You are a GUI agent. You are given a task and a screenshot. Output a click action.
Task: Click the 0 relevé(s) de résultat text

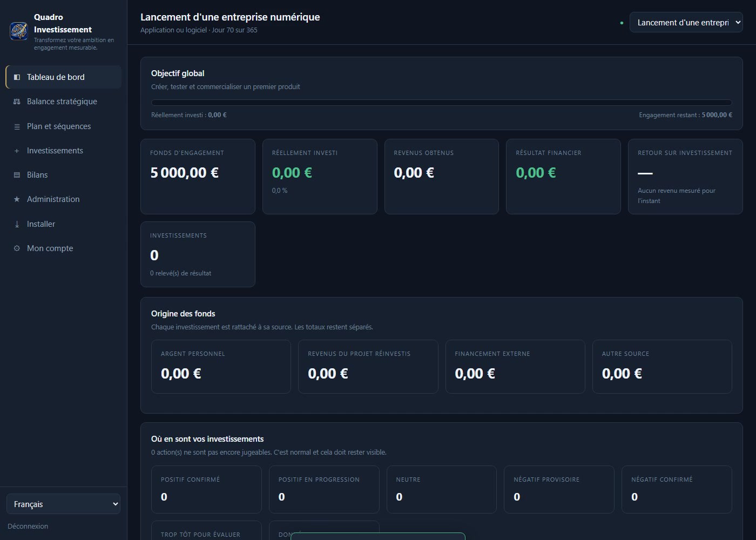coord(181,273)
